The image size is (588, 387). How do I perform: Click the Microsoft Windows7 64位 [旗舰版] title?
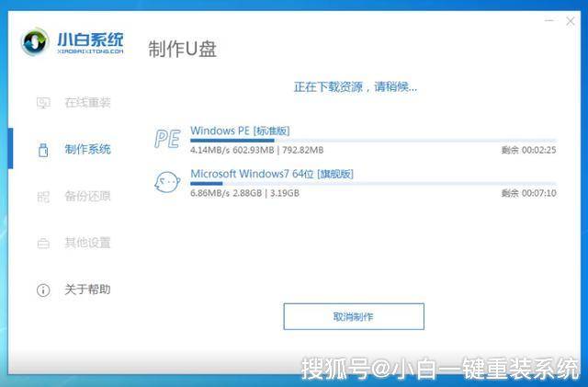[x=272, y=174]
